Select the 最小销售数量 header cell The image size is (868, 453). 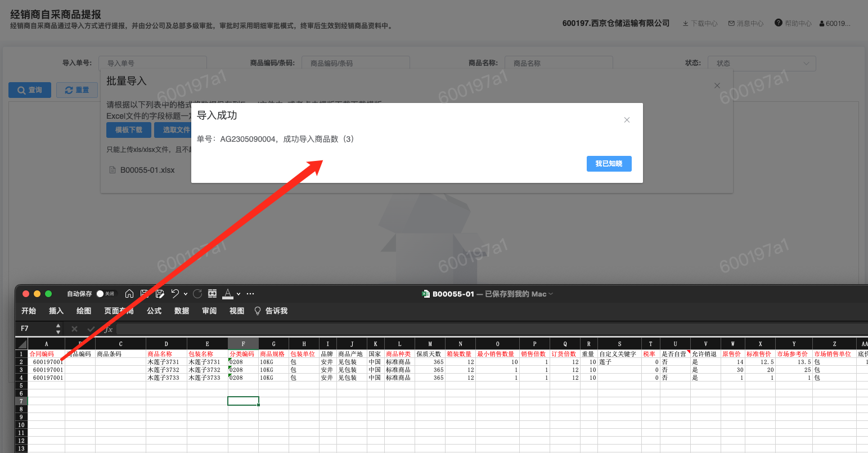click(497, 354)
